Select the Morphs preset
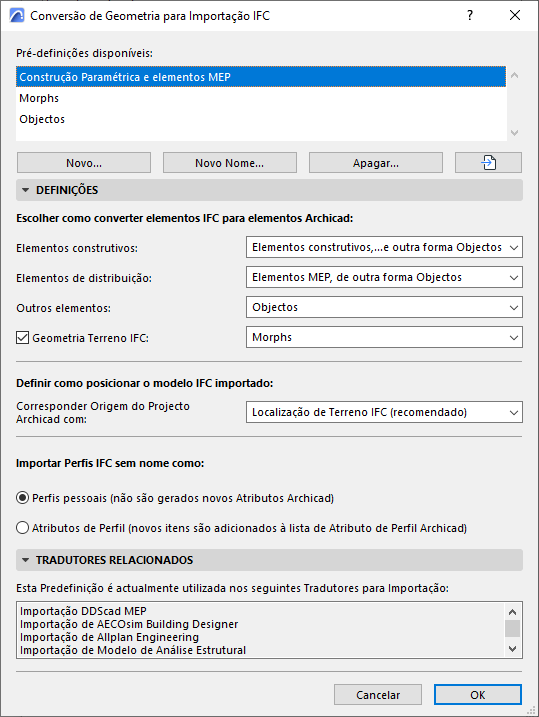Screen dimensions: 539x717 [261, 98]
